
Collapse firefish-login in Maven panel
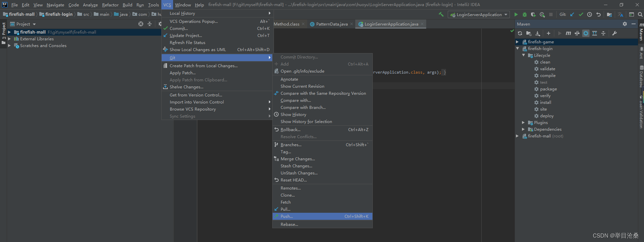[517, 49]
